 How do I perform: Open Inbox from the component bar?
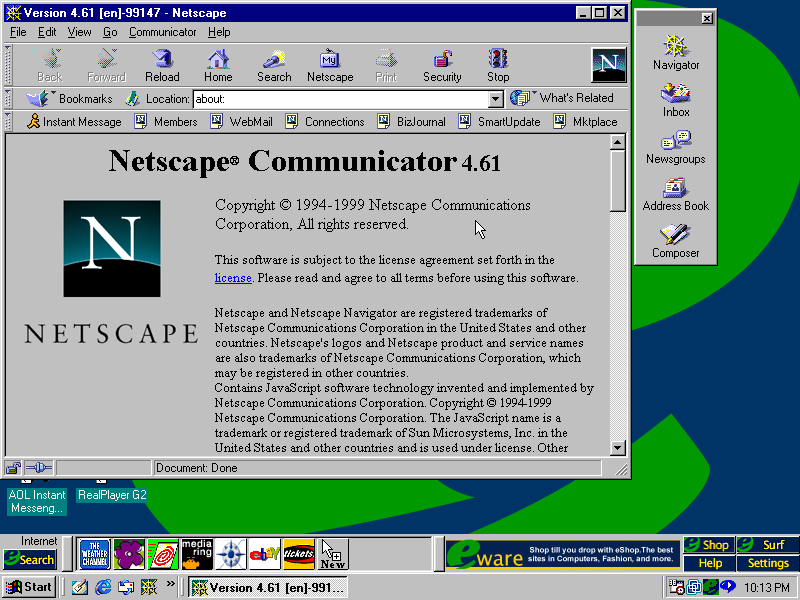pos(676,100)
